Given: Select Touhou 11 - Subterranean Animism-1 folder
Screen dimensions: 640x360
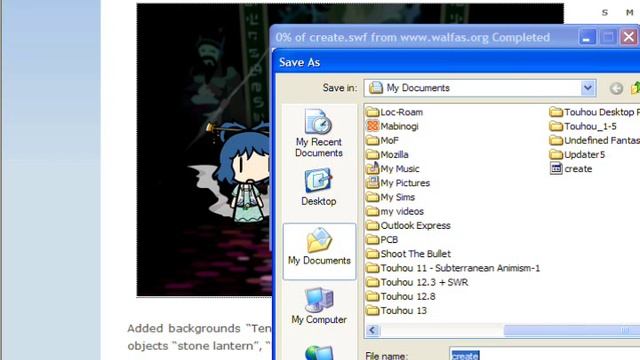Looking at the screenshot, I should 453,268.
